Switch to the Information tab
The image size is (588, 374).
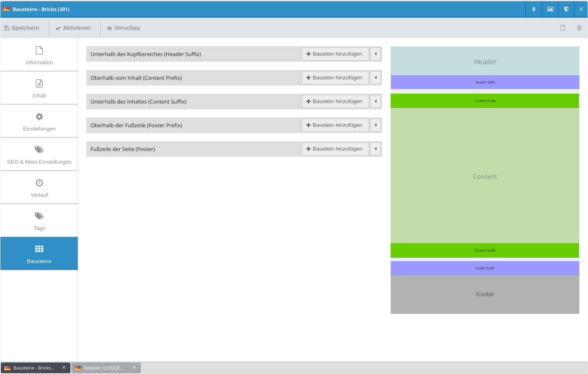(39, 55)
